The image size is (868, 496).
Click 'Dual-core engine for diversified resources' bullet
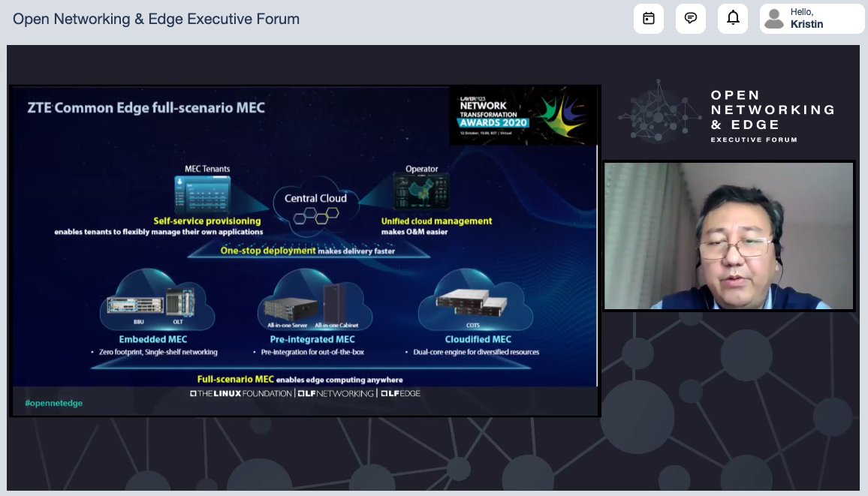476,352
